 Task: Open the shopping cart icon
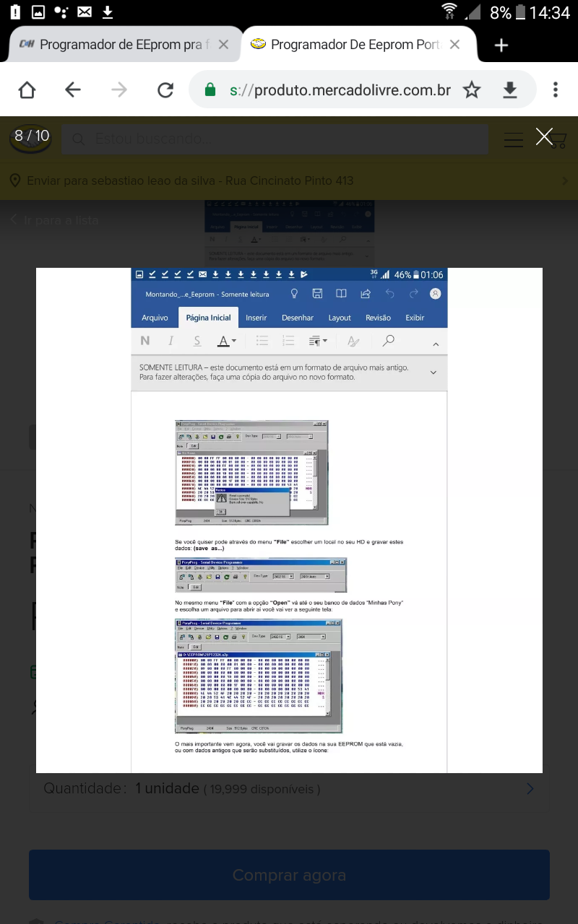pyautogui.click(x=558, y=139)
